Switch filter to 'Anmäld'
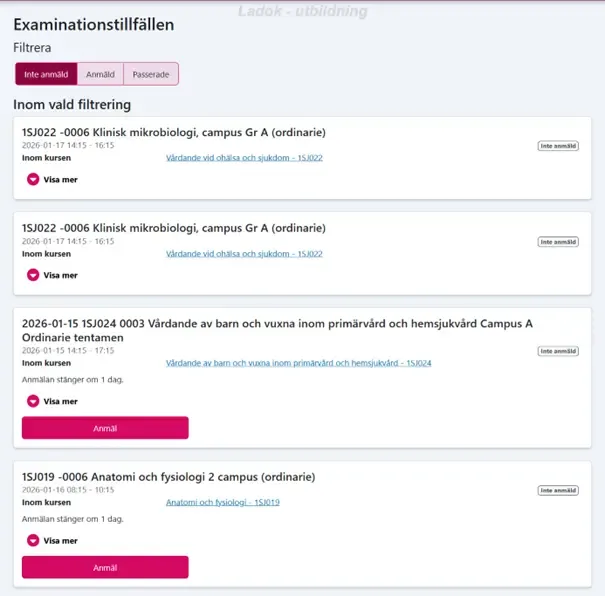 (x=100, y=74)
